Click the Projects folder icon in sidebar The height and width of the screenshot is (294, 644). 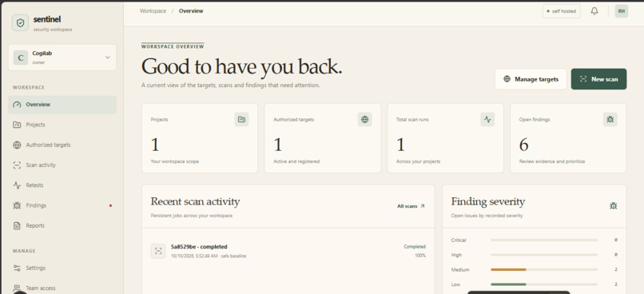(17, 125)
